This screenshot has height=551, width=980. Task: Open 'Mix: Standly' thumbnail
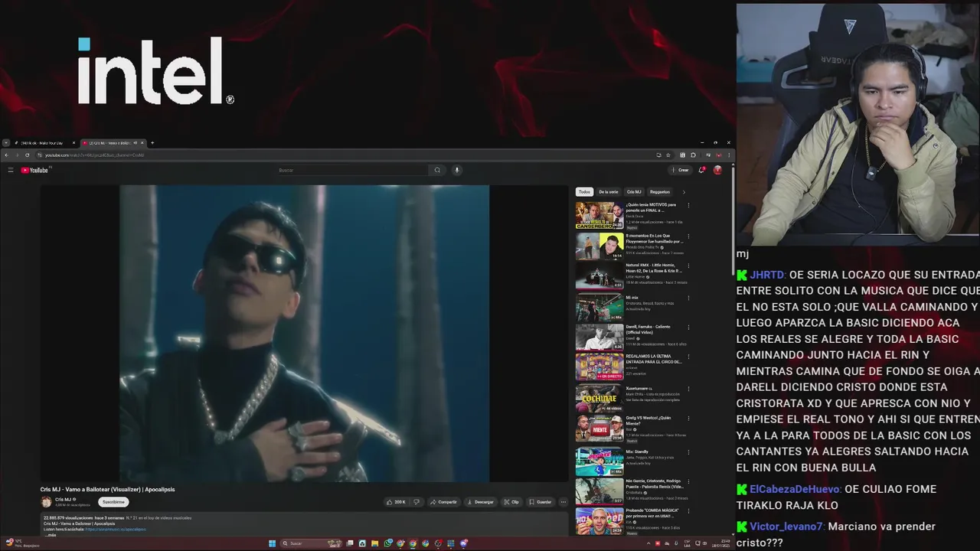click(x=599, y=461)
